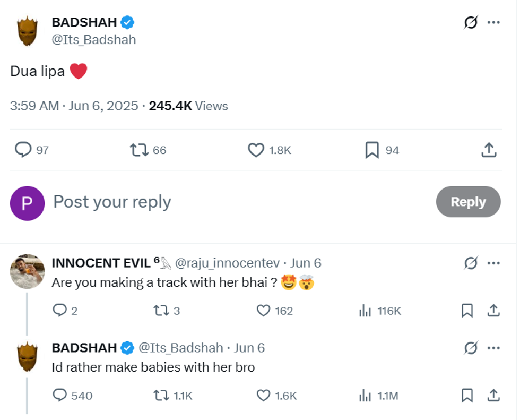
Task: Click the blue verified badge beside BADSHAH
Action: [126, 22]
